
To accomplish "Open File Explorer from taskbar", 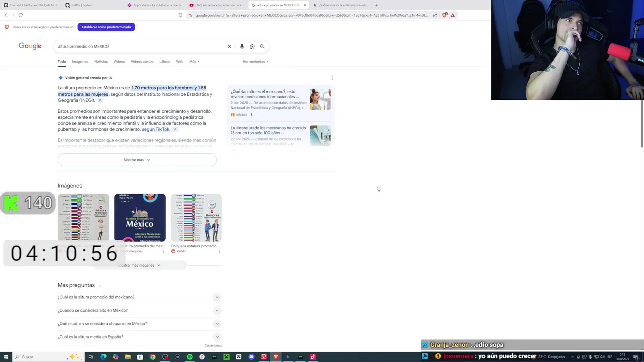I will pos(128,357).
